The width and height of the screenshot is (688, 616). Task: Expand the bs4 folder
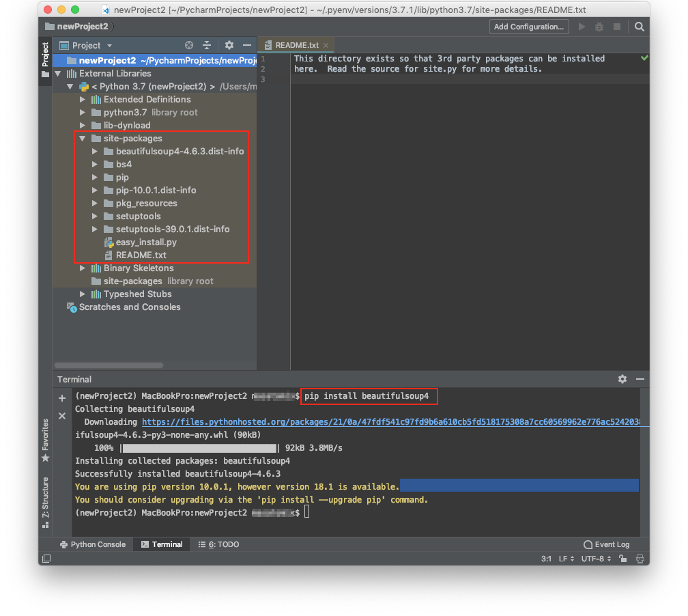click(95, 164)
